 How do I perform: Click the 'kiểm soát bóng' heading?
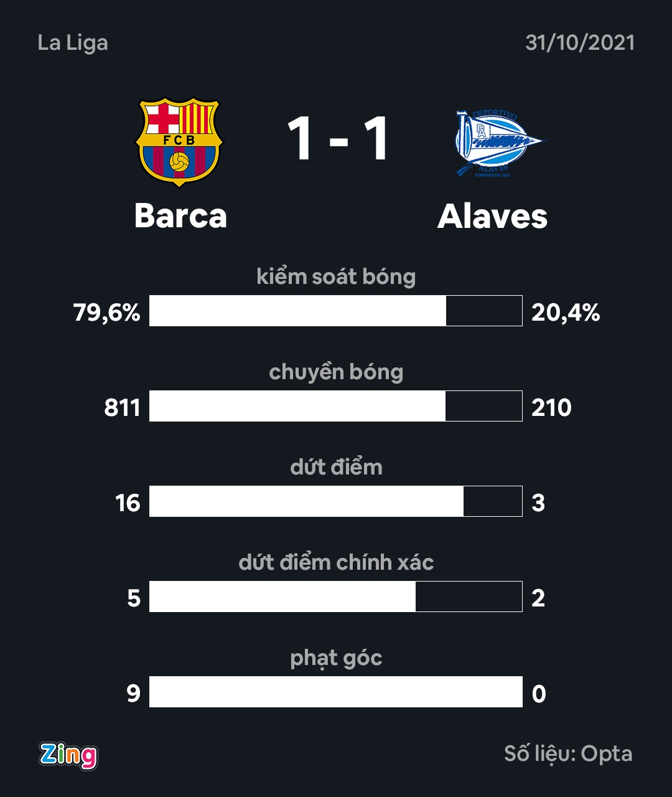(x=336, y=277)
